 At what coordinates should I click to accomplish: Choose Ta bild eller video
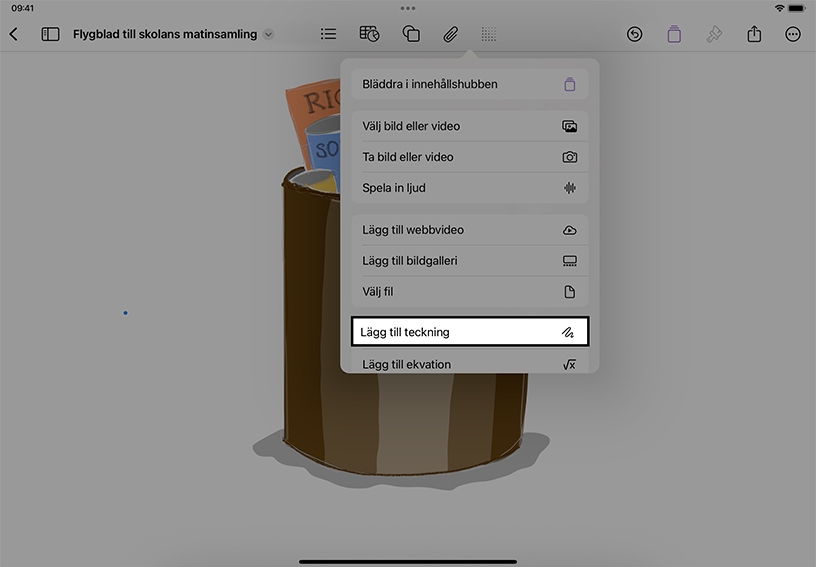470,157
